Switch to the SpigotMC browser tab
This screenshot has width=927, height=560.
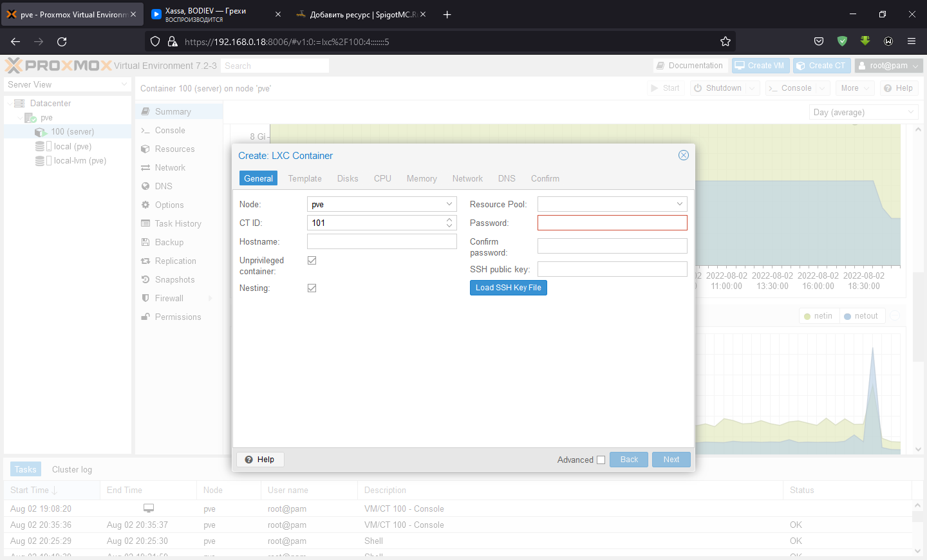(x=361, y=14)
